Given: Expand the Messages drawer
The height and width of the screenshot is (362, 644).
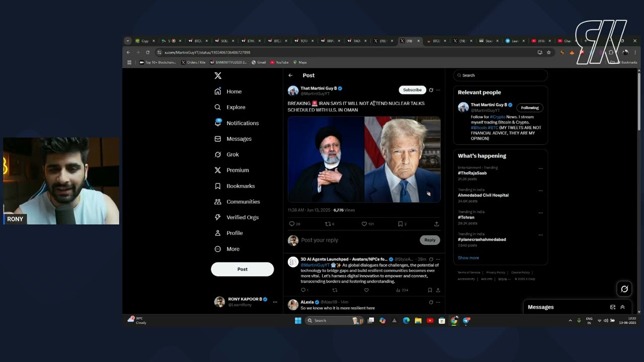Looking at the screenshot, I should 622,307.
